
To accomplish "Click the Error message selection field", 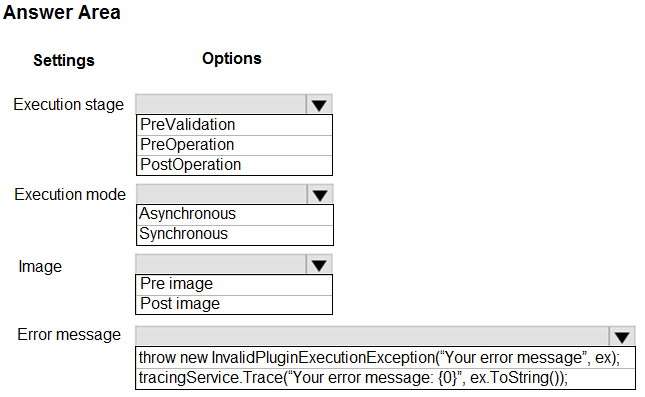I will [372, 336].
